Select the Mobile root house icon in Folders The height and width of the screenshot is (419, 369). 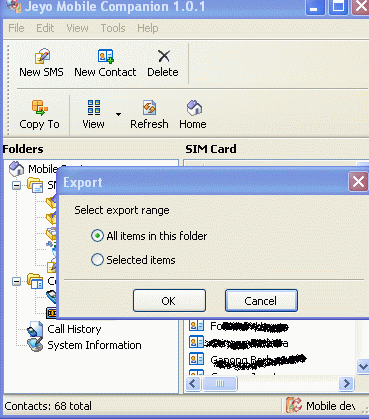[x=16, y=169]
